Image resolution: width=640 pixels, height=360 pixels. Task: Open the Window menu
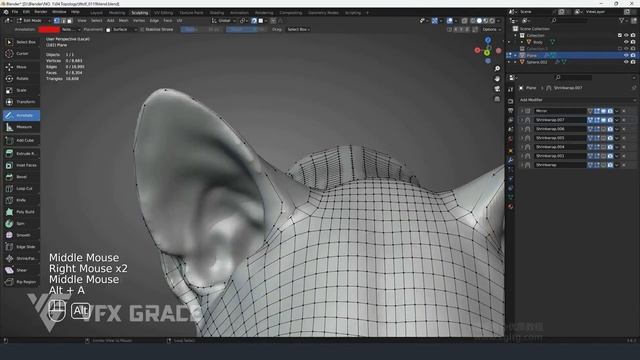59,12
